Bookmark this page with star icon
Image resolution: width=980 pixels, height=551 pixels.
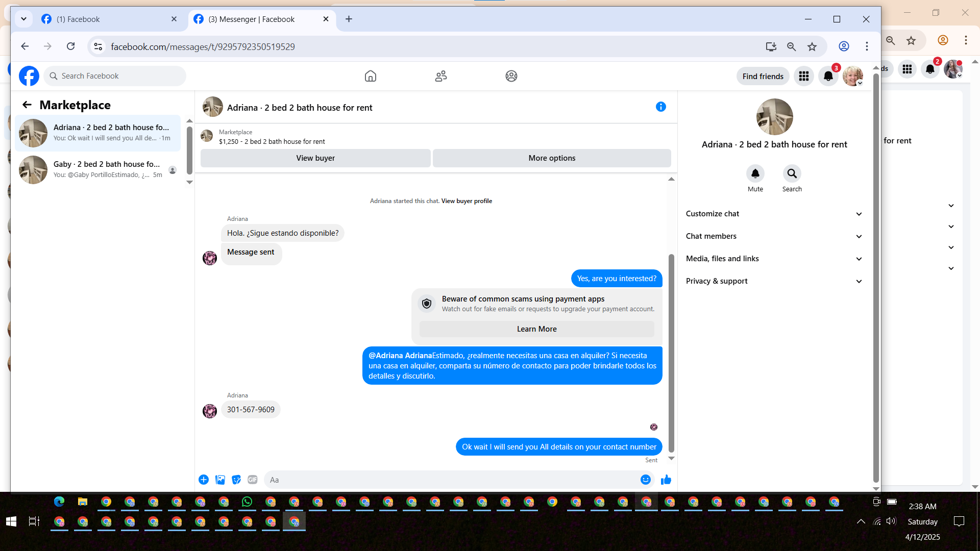click(812, 46)
